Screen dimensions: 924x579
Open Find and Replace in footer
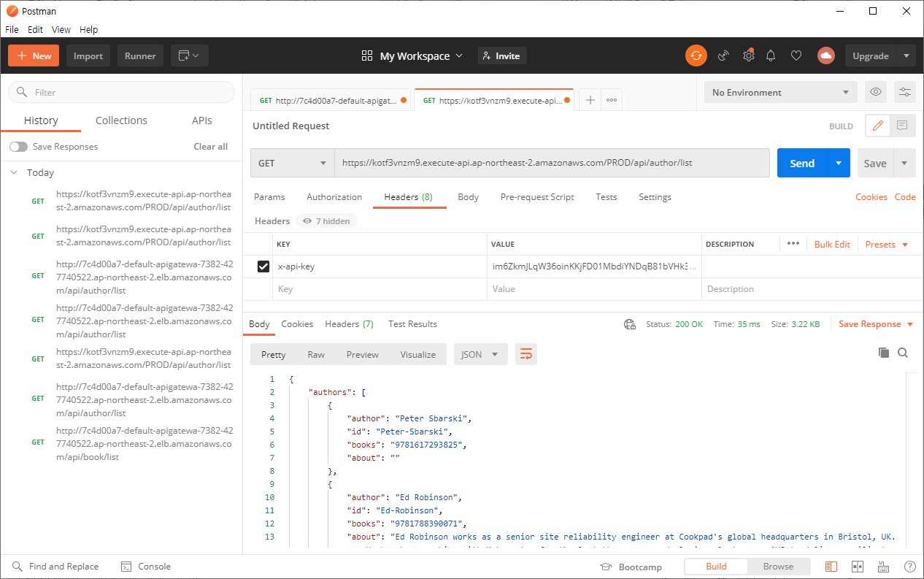click(x=55, y=567)
